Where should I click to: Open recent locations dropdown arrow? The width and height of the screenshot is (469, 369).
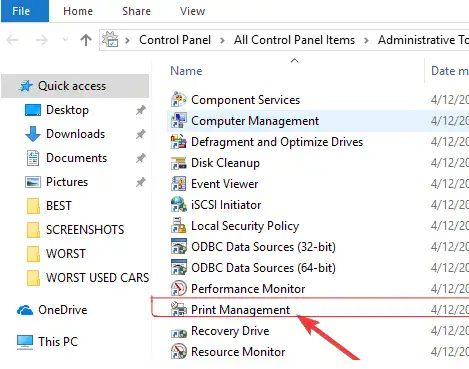tap(65, 40)
